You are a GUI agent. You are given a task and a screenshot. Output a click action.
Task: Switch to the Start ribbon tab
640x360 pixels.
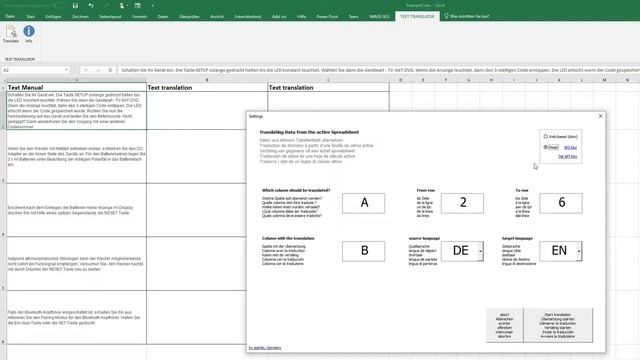click(31, 16)
